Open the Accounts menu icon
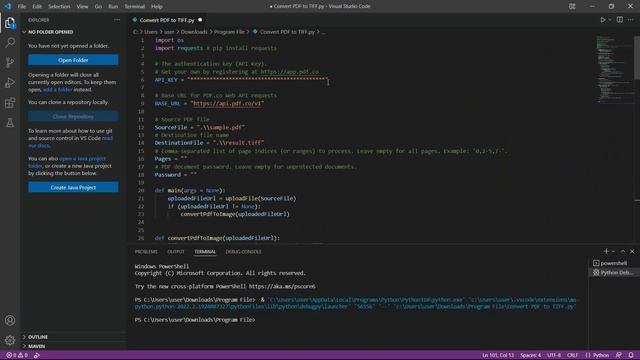The image size is (640, 360). pos(10,320)
